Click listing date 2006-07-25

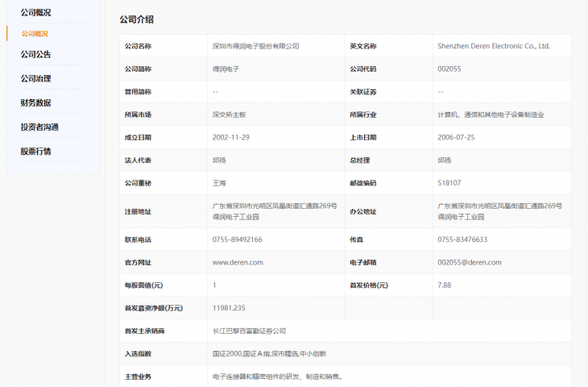coord(456,137)
